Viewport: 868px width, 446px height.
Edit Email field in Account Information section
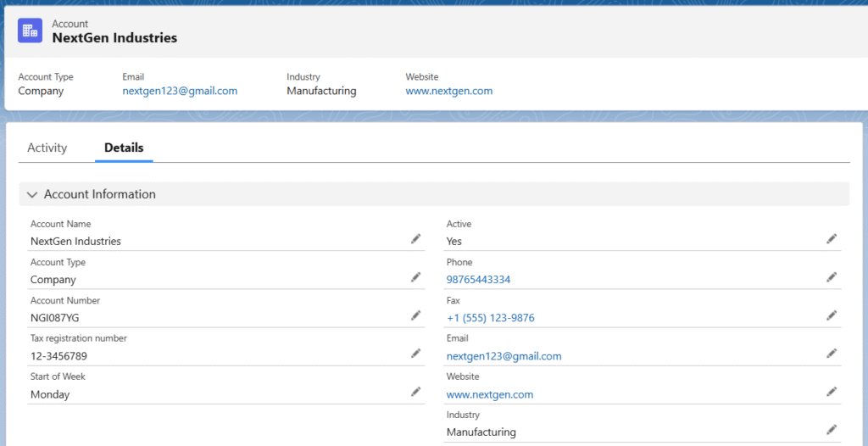point(832,354)
